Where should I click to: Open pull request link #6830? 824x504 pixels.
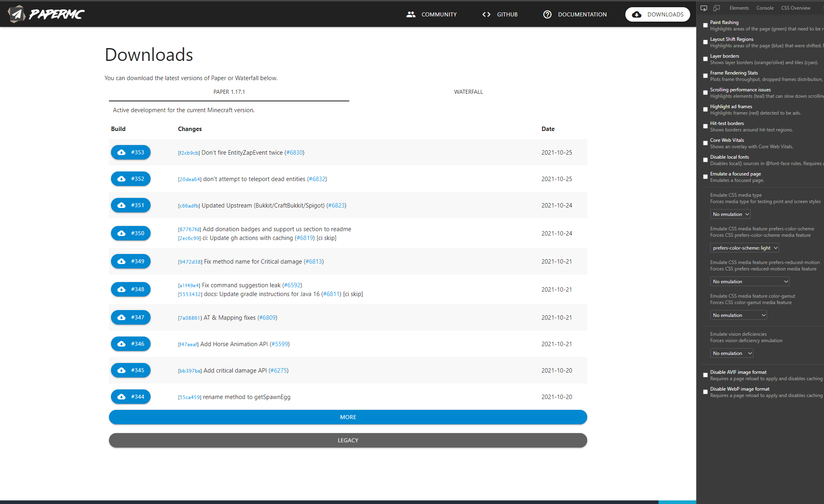pyautogui.click(x=295, y=152)
